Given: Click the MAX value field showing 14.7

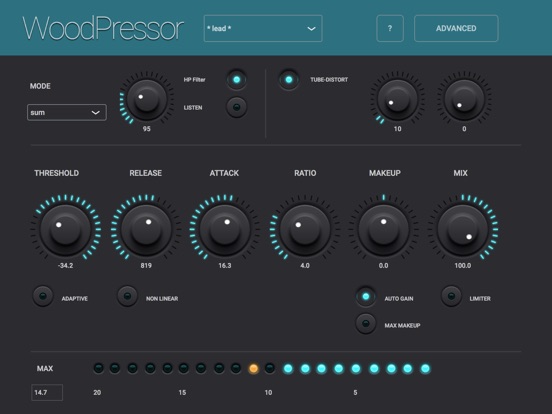Looking at the screenshot, I should pyautogui.click(x=47, y=393).
